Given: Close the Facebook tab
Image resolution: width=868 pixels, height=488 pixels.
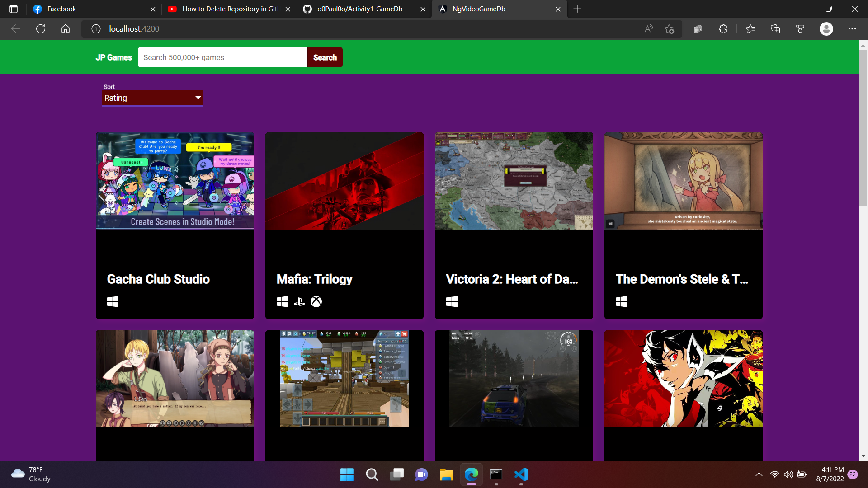Looking at the screenshot, I should (x=153, y=9).
